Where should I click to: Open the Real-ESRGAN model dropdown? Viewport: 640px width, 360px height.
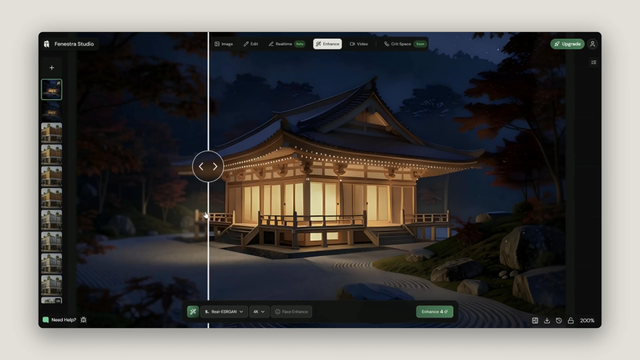point(224,311)
